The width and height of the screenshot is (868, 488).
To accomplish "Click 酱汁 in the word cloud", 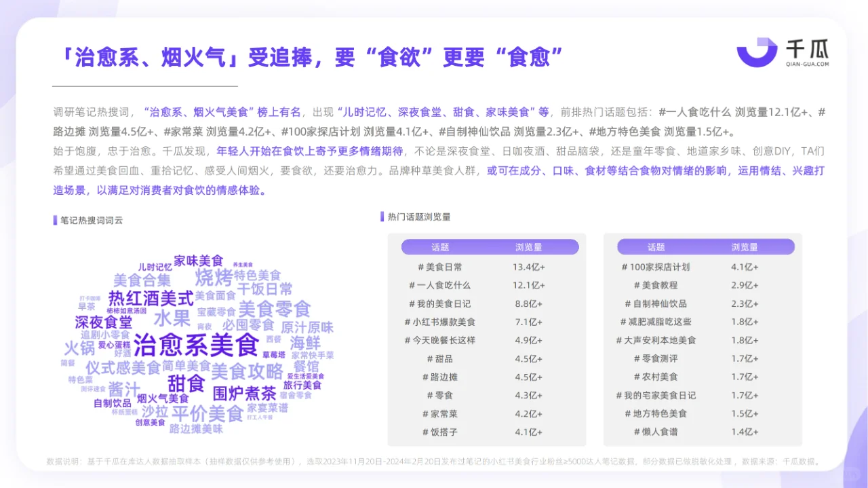I will tap(124, 389).
